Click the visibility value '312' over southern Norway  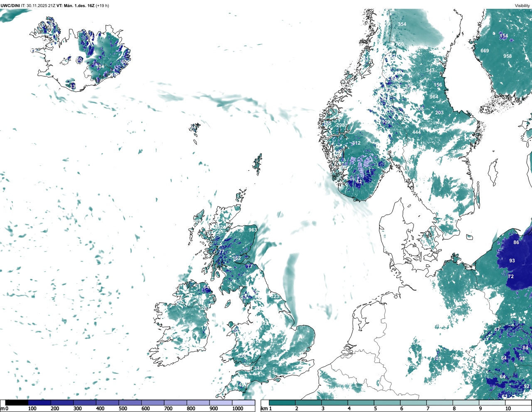tap(356, 143)
